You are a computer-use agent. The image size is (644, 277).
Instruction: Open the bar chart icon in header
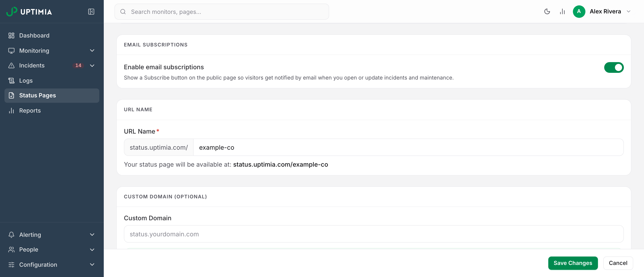[x=562, y=11]
